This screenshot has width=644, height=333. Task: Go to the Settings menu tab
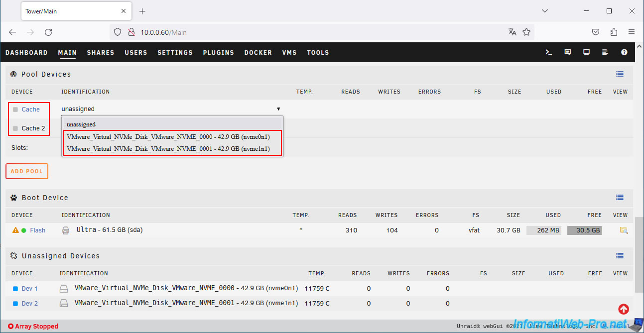coord(175,53)
